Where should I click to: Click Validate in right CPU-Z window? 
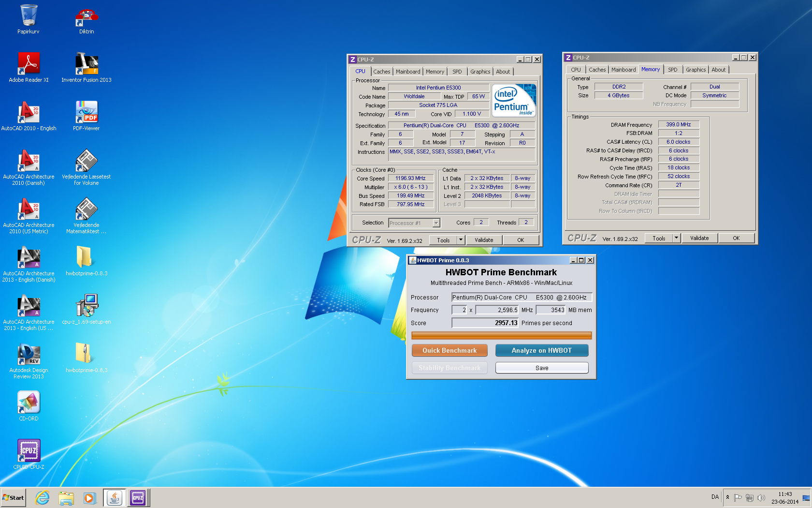click(699, 238)
